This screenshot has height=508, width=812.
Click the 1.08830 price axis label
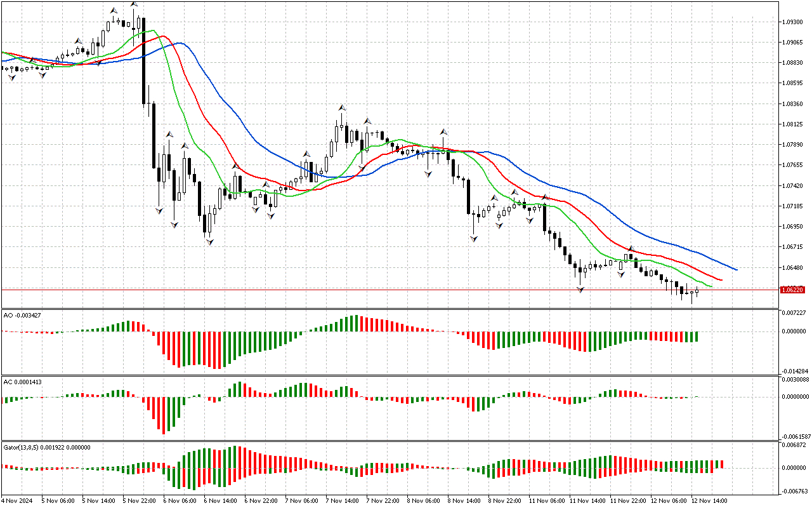794,63
